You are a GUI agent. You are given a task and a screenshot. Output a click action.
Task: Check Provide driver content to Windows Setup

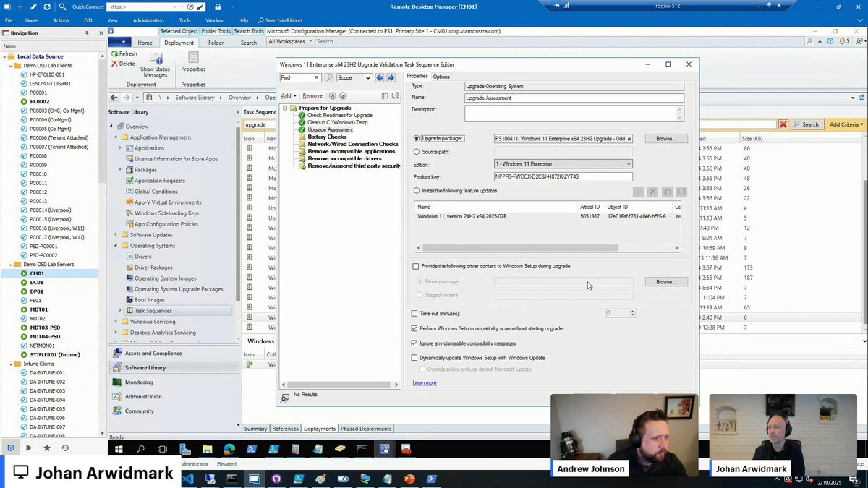pyautogui.click(x=416, y=266)
